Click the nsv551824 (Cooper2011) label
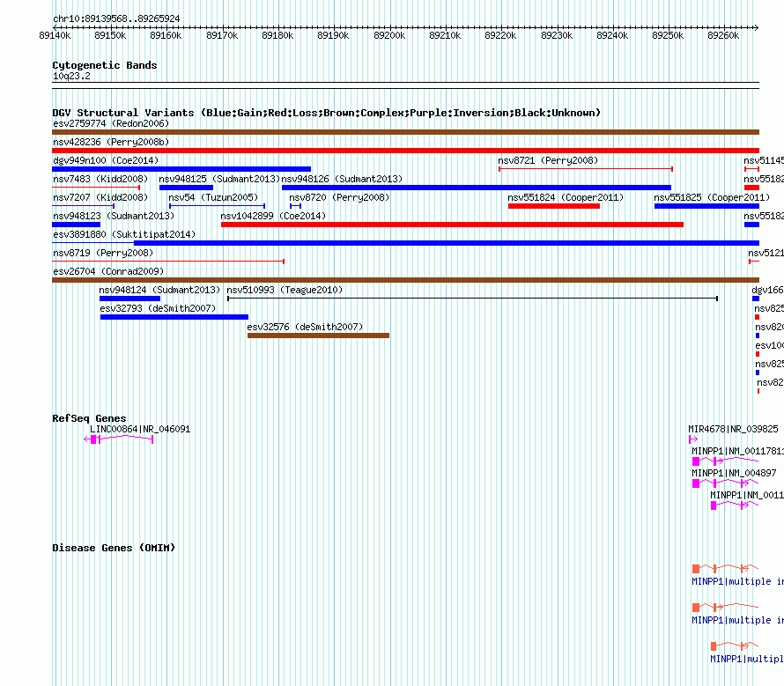Viewport: 784px width, 686px height. point(566,197)
